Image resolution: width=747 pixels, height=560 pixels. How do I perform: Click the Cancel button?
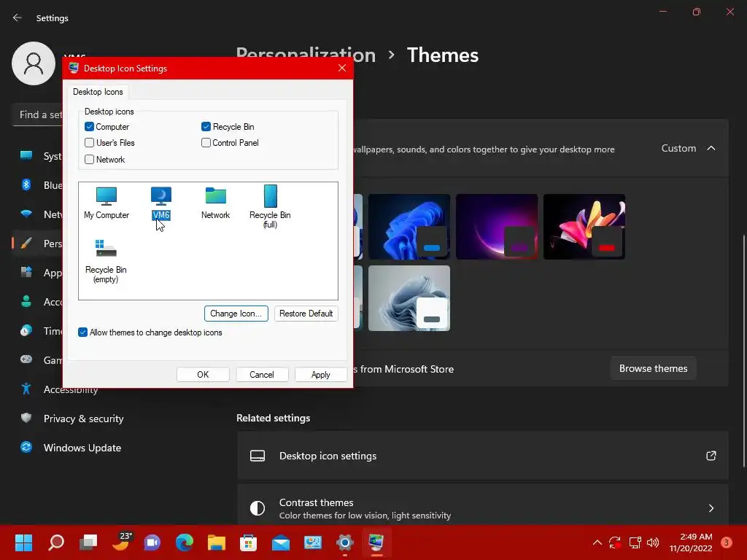point(262,374)
